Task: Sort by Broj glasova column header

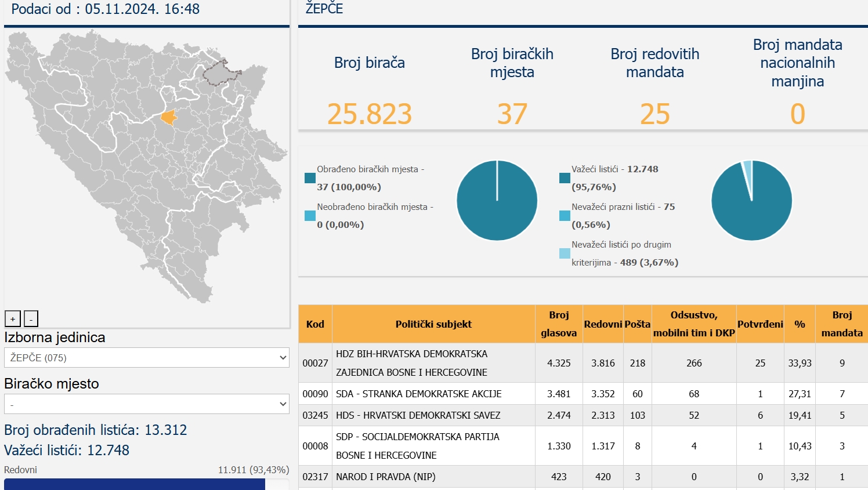Action: coord(559,324)
